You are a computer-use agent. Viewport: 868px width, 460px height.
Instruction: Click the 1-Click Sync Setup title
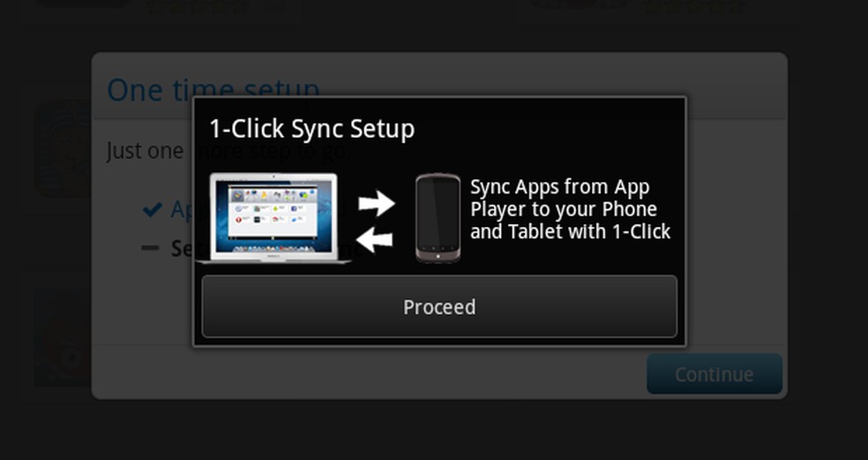click(311, 129)
